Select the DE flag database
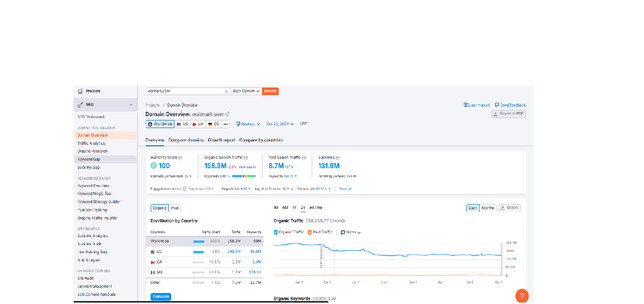The height and width of the screenshot is (304, 644). pos(213,124)
